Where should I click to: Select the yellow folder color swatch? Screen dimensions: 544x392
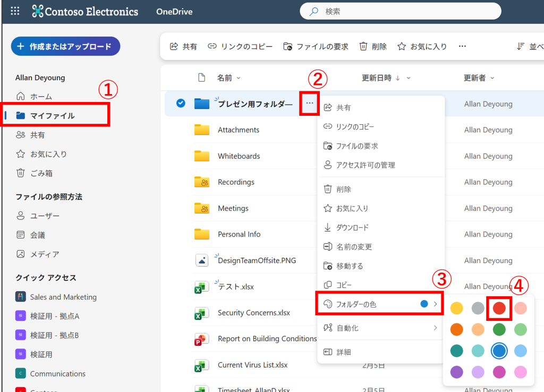(456, 308)
